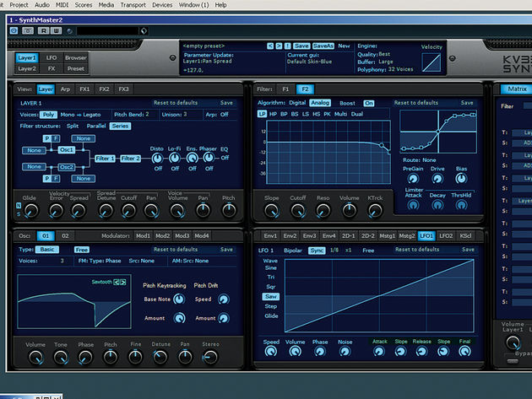Click the sawtooth waveform display
Viewport: 532px width, 399px height.
click(x=74, y=301)
